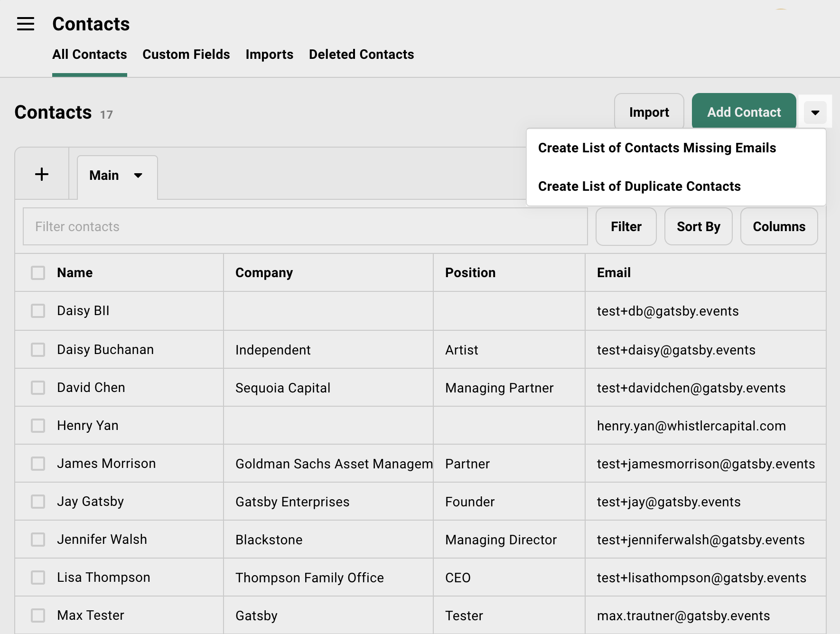The height and width of the screenshot is (634, 840).
Task: Open the Deleted Contacts tab
Action: point(361,55)
